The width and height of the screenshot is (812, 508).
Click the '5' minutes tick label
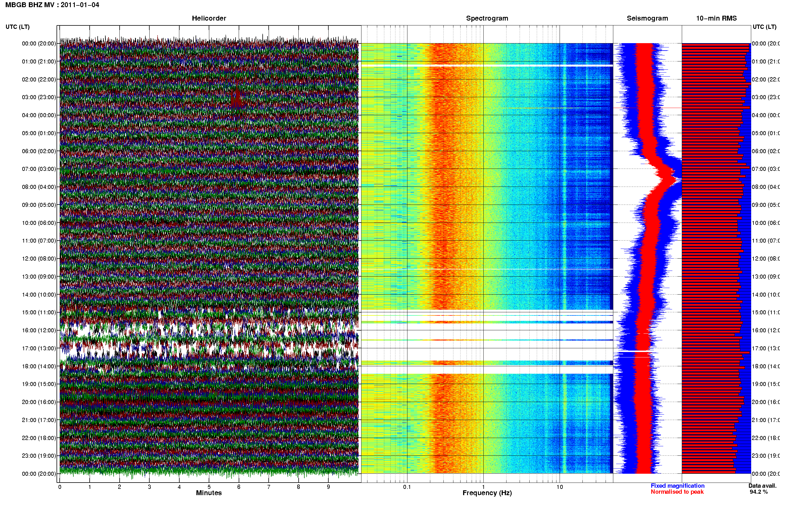[x=209, y=487]
